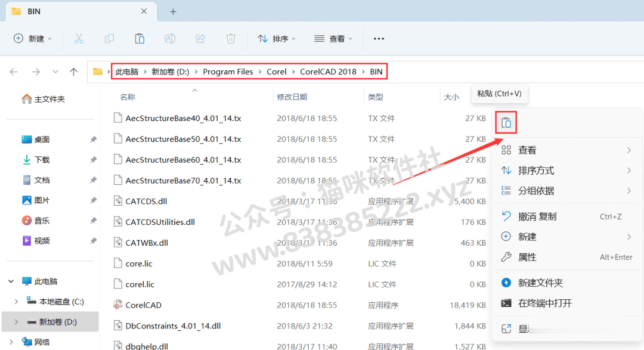Screen dimensions: 644x350
Task: Go up one folder level
Action: (73, 72)
